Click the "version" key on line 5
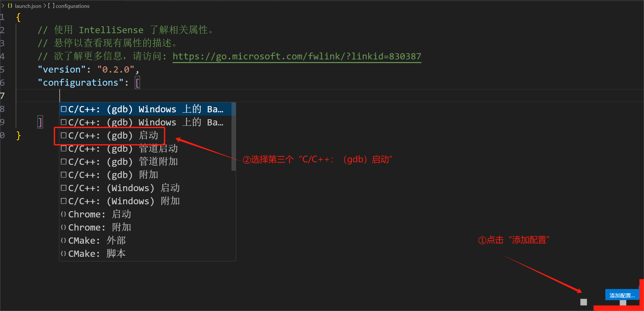This screenshot has width=644, height=311. tap(62, 70)
